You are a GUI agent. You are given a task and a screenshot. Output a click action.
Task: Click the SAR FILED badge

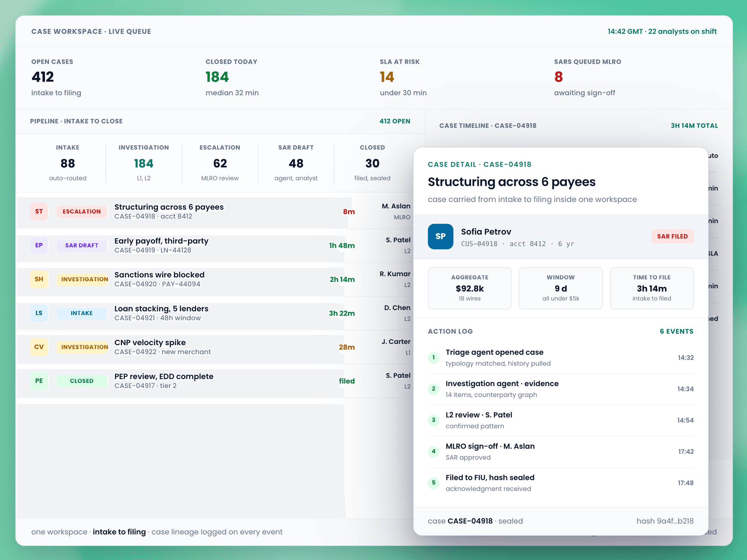(x=672, y=236)
